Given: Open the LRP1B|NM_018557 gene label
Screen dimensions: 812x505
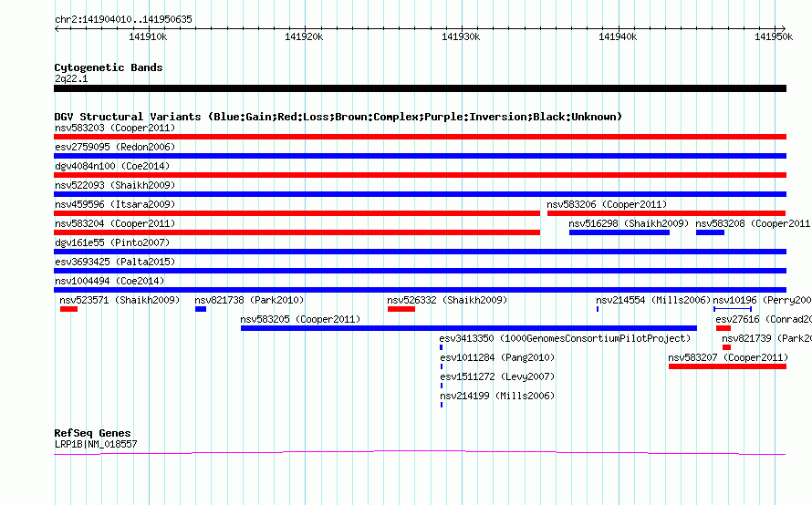Looking at the screenshot, I should [96, 444].
